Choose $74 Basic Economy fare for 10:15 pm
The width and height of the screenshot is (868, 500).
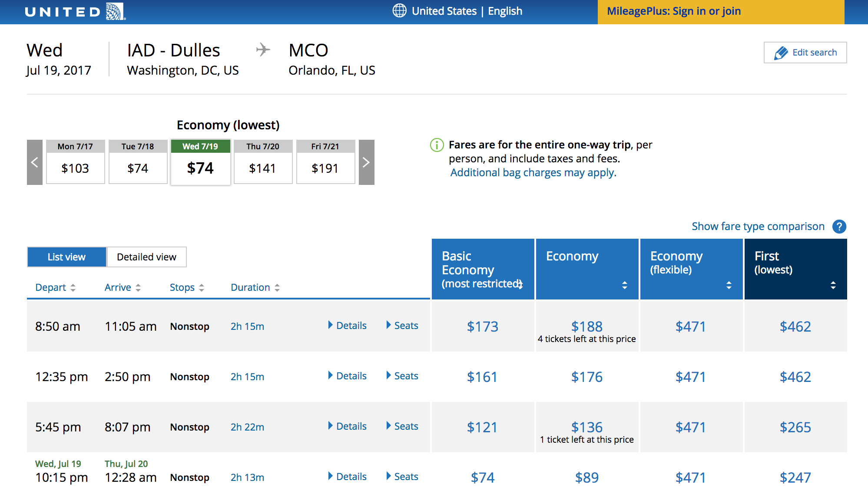pos(483,477)
